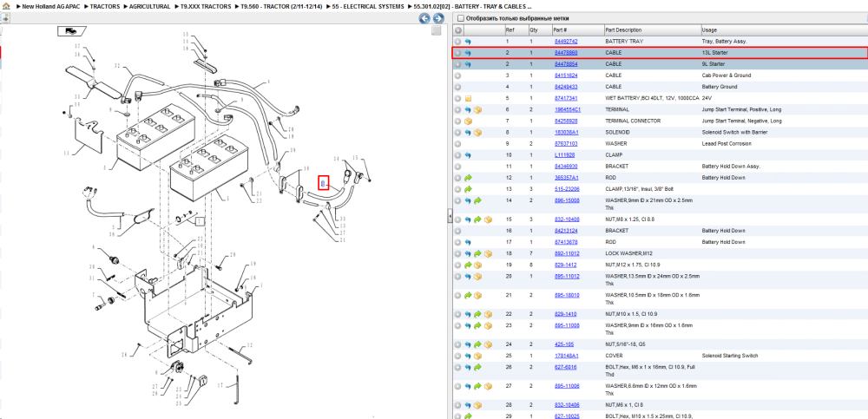
Task: Click circle icon on Cab Power & Ground row
Action: click(457, 75)
